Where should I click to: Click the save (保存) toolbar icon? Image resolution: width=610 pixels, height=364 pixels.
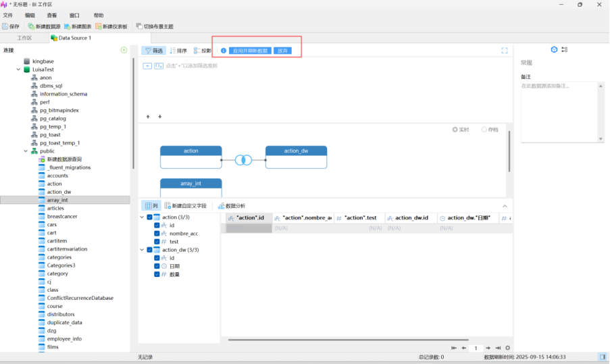coord(6,26)
